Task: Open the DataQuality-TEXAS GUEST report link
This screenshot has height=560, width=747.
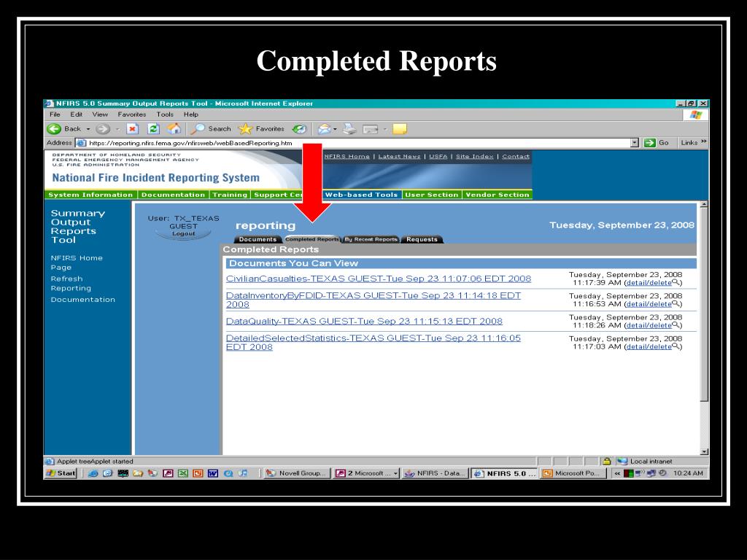Action: pos(364,321)
